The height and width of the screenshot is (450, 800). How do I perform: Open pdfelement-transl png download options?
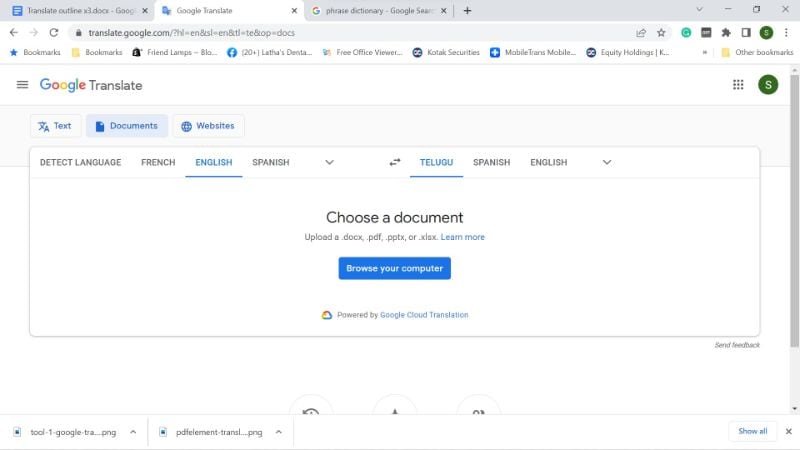click(279, 432)
